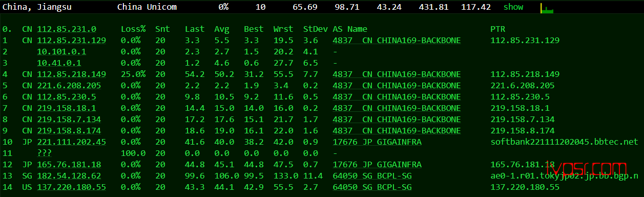Select the 117.42 value in summary row
Image resolution: width=644 pixels, height=197 pixels.
[476, 7]
